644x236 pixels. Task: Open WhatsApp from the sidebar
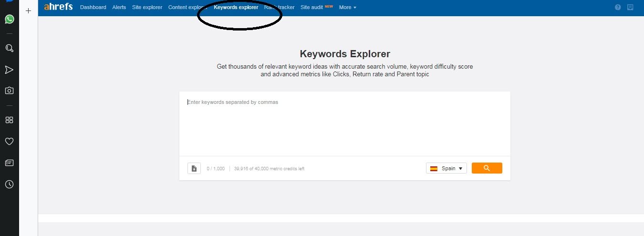tap(9, 20)
